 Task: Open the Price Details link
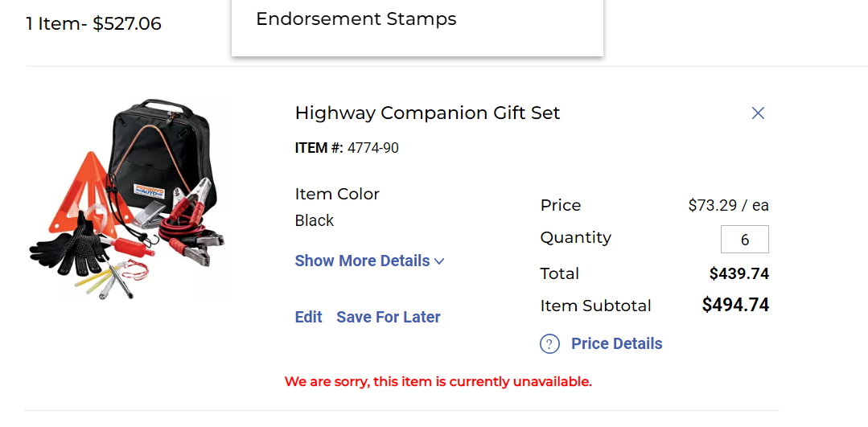coord(616,343)
